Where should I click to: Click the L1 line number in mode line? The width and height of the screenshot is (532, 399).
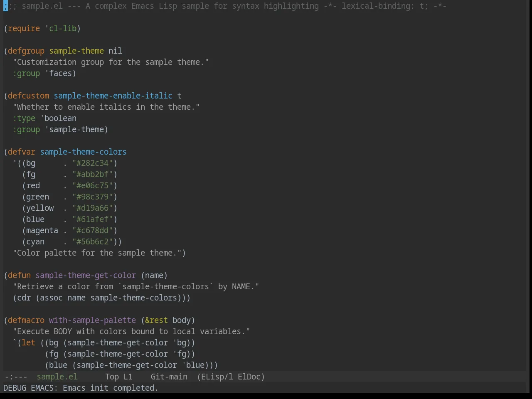point(128,377)
